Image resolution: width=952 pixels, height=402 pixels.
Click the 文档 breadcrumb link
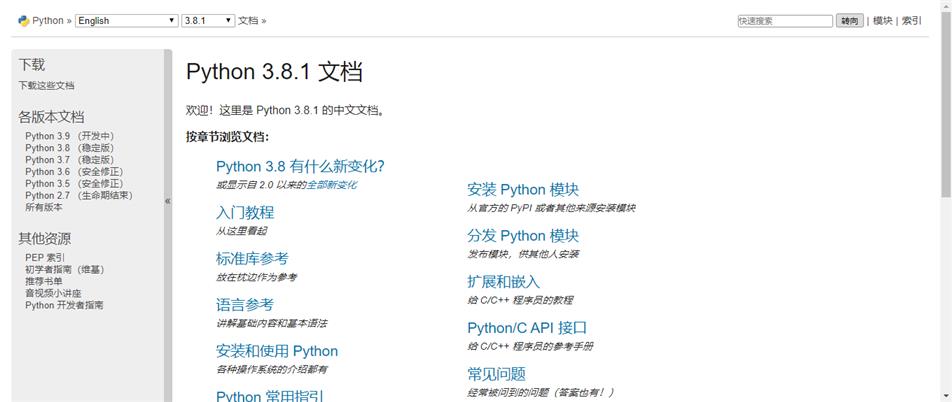[x=248, y=21]
